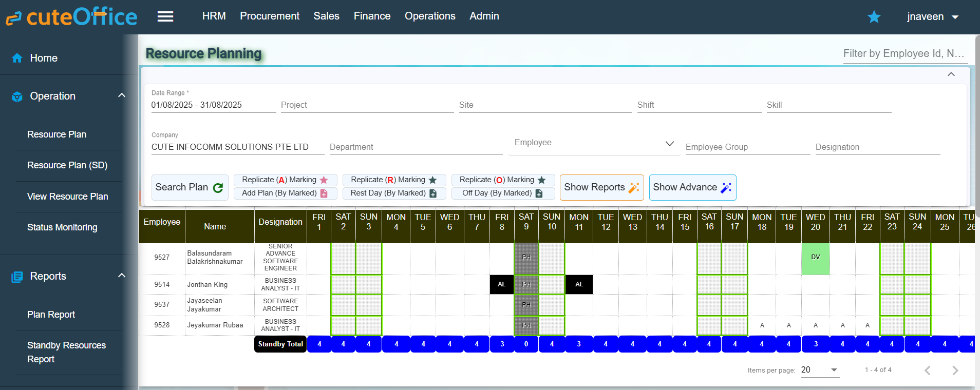Open the Procurement menu
This screenshot has height=390, width=980.
pyautogui.click(x=270, y=16)
